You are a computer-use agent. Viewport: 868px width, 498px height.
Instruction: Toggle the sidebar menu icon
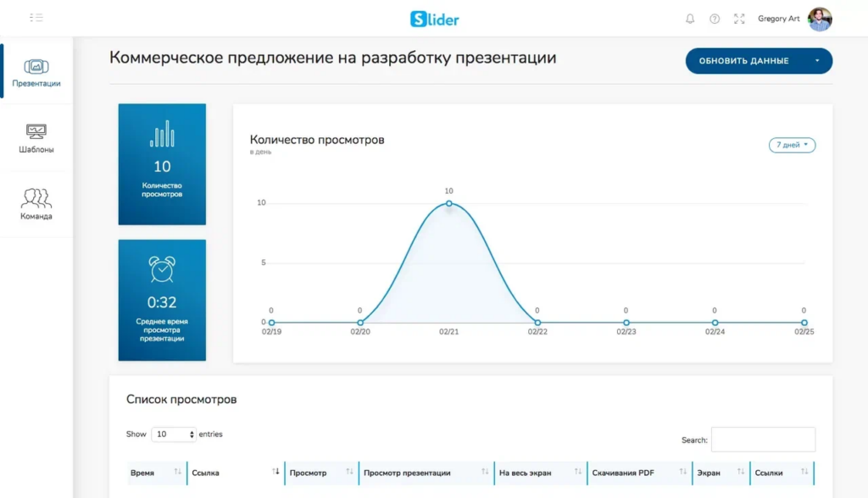click(x=36, y=18)
